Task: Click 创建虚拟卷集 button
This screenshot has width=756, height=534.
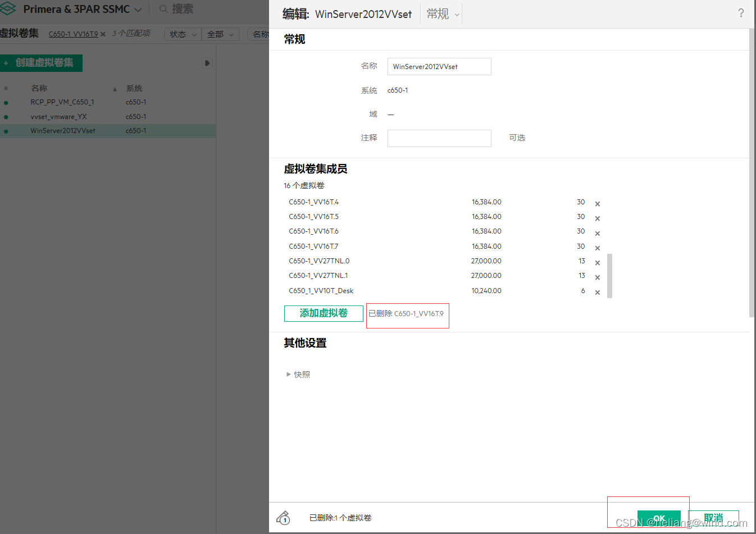Action: (42, 63)
